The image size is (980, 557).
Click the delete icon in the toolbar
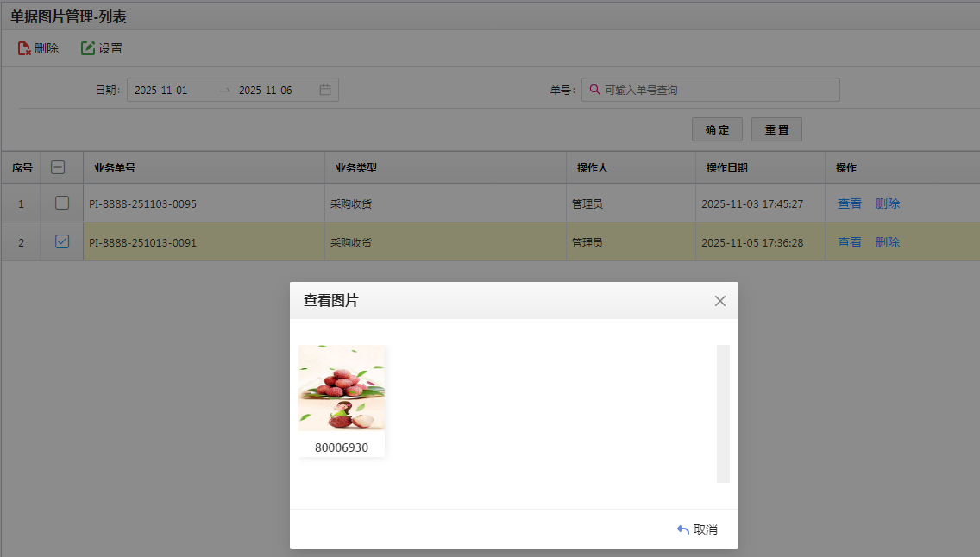[24, 49]
